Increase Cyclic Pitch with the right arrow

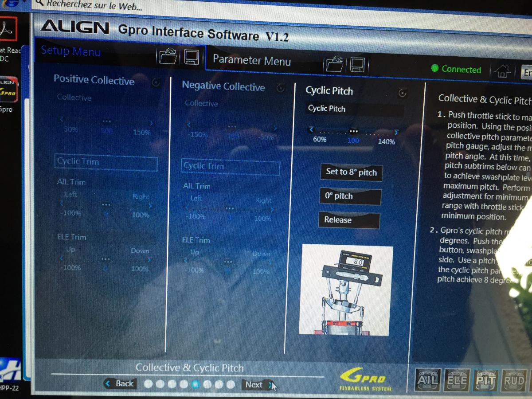396,132
